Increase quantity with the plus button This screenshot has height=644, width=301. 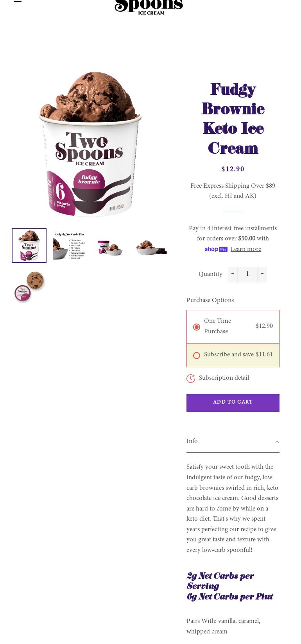[262, 274]
